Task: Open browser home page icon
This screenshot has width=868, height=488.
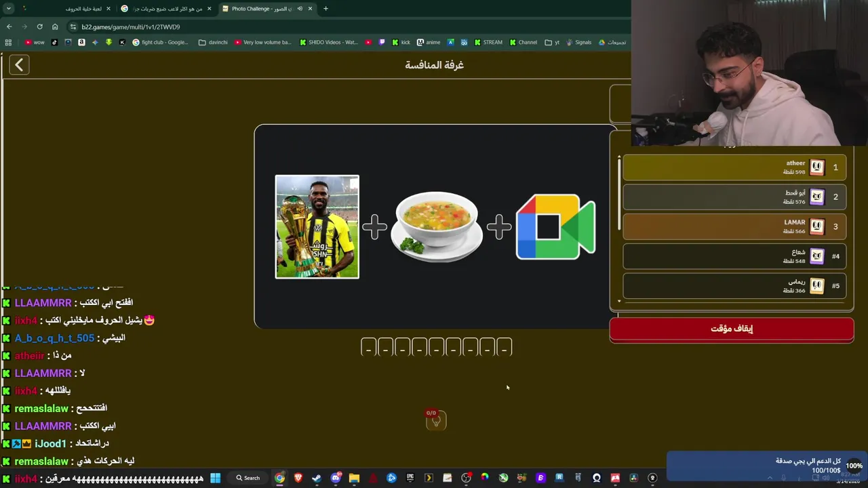Action: tap(55, 26)
